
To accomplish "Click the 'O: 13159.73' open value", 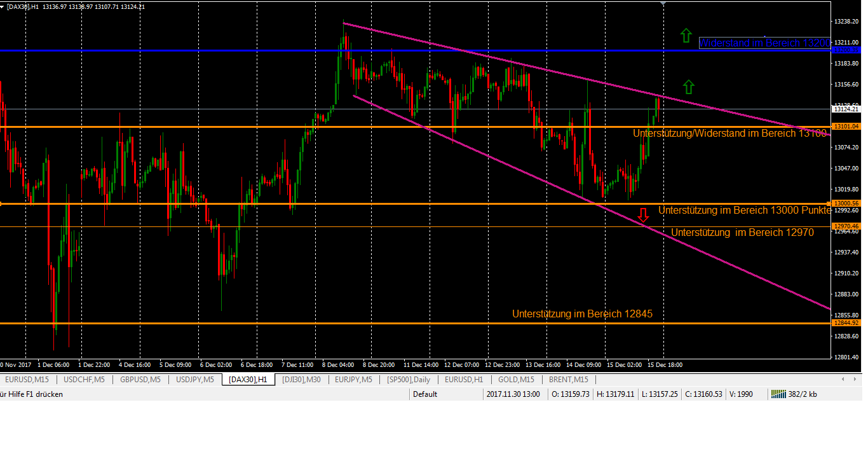I will 570,394.
